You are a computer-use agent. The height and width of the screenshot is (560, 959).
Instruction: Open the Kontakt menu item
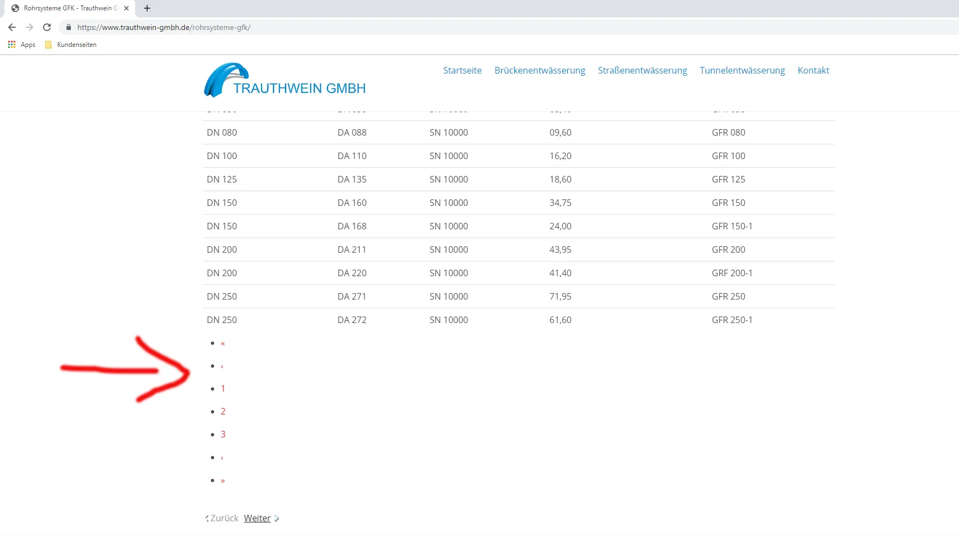[x=814, y=70]
